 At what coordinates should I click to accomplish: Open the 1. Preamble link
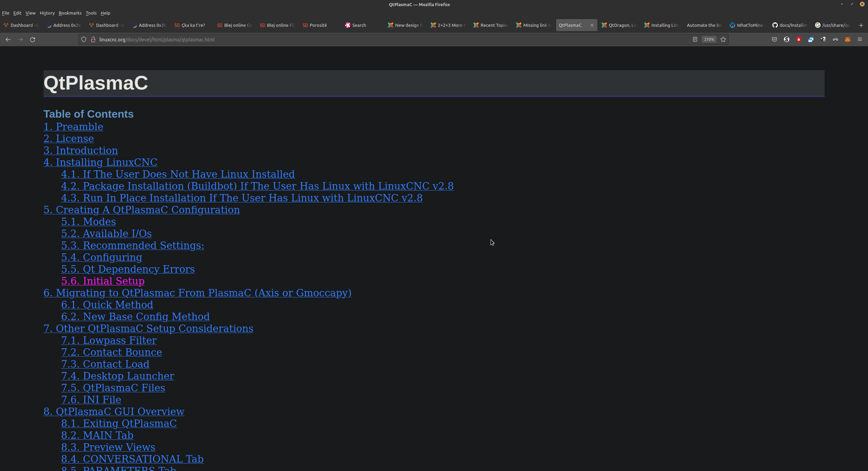73,126
